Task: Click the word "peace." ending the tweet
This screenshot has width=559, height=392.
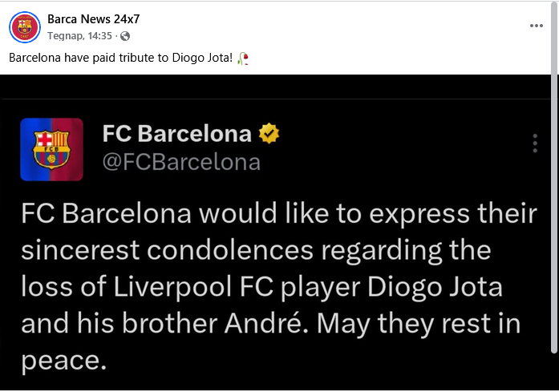Action: click(64, 362)
